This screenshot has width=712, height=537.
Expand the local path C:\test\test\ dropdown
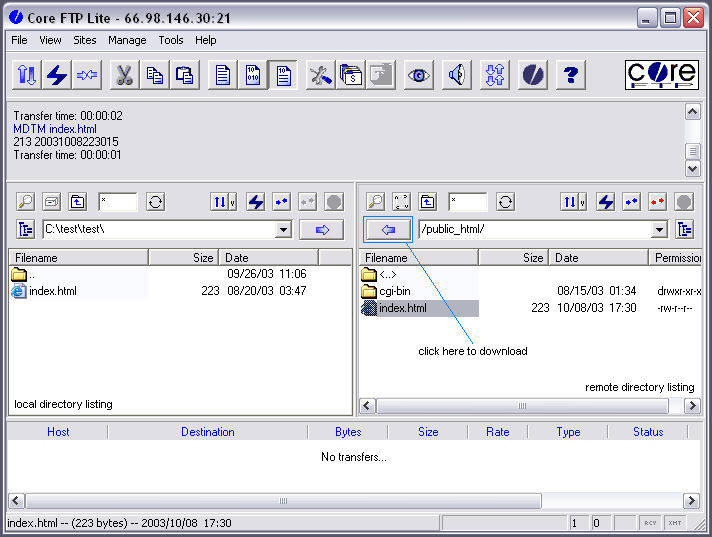point(283,230)
